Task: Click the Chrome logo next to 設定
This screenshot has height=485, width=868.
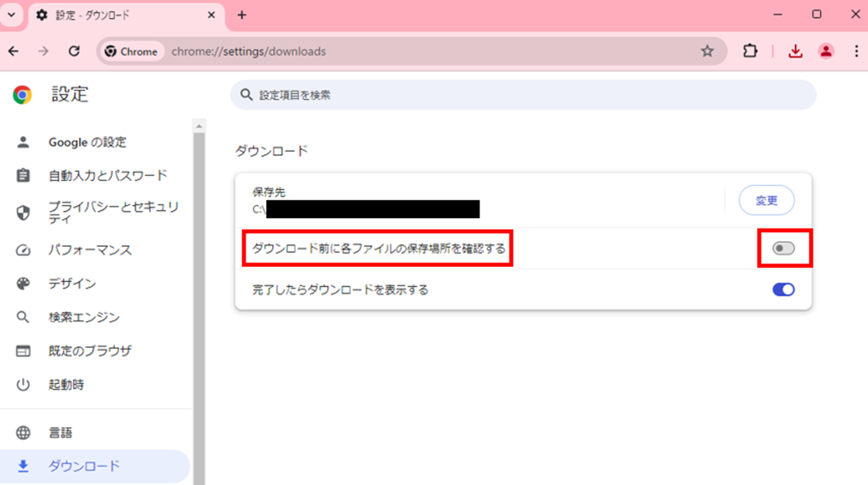Action: click(x=22, y=94)
